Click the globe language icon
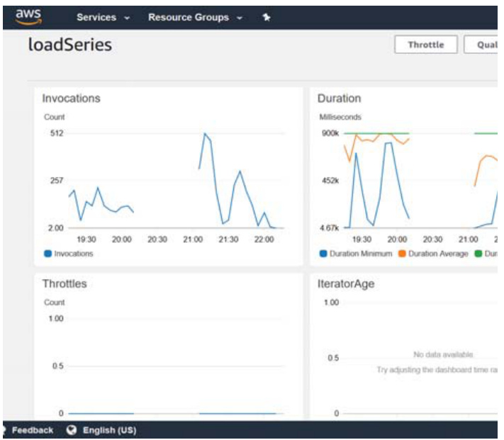Viewport: 504px width, 440px height. pos(71,430)
